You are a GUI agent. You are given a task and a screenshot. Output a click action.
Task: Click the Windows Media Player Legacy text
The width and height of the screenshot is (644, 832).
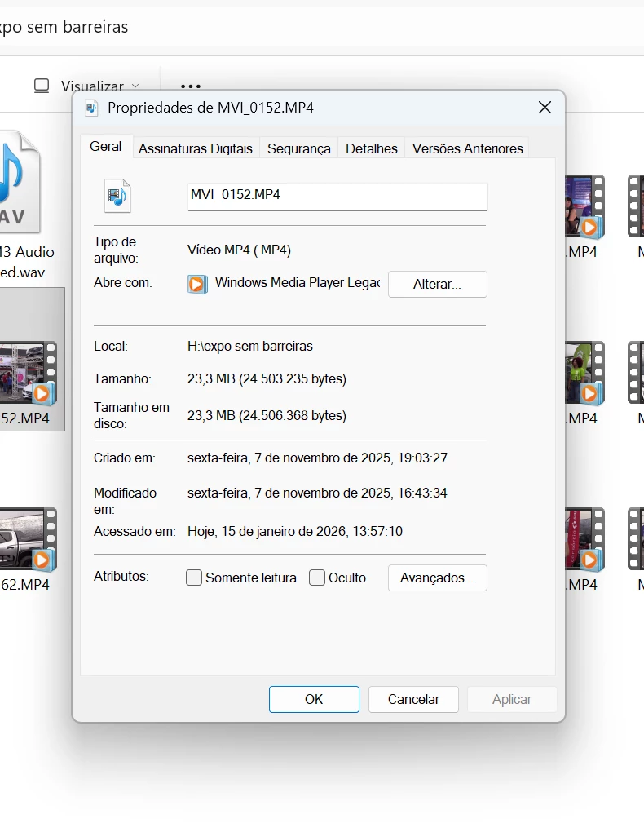click(x=298, y=283)
